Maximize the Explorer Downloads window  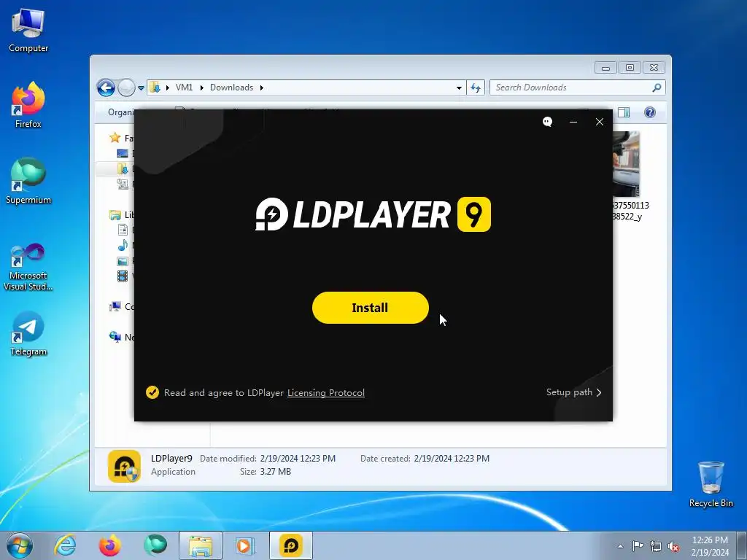630,68
